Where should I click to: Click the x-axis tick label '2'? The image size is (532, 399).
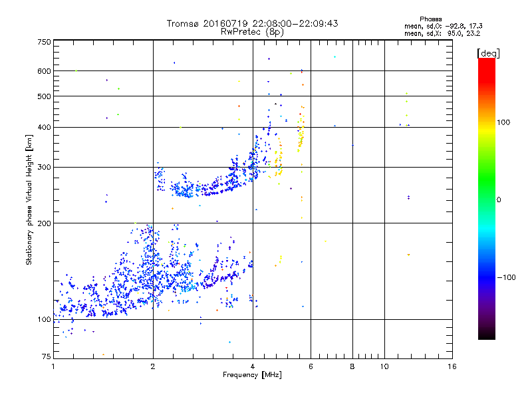coord(153,366)
